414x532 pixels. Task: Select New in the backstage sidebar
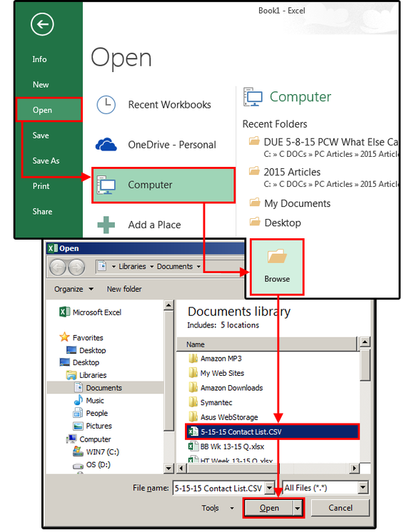(x=41, y=85)
